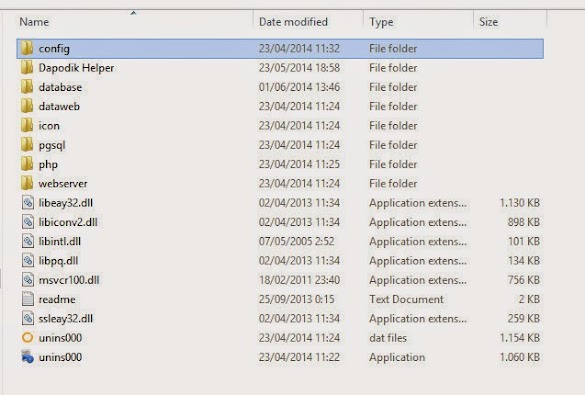Click the config folder icon
585x395 pixels.
click(27, 48)
